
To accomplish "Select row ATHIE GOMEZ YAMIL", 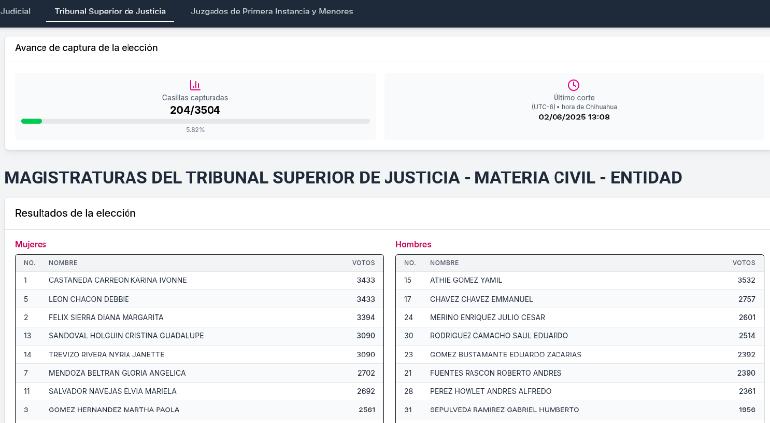I will pos(466,280).
